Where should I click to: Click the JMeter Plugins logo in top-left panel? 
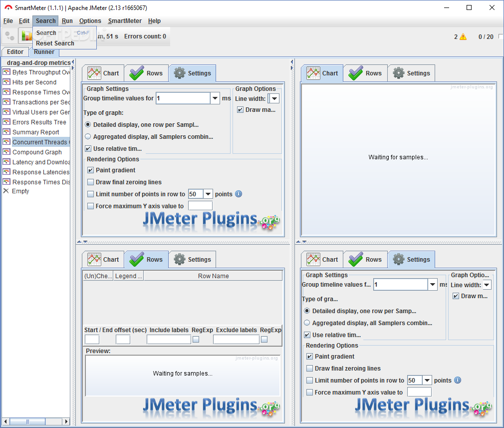(211, 220)
